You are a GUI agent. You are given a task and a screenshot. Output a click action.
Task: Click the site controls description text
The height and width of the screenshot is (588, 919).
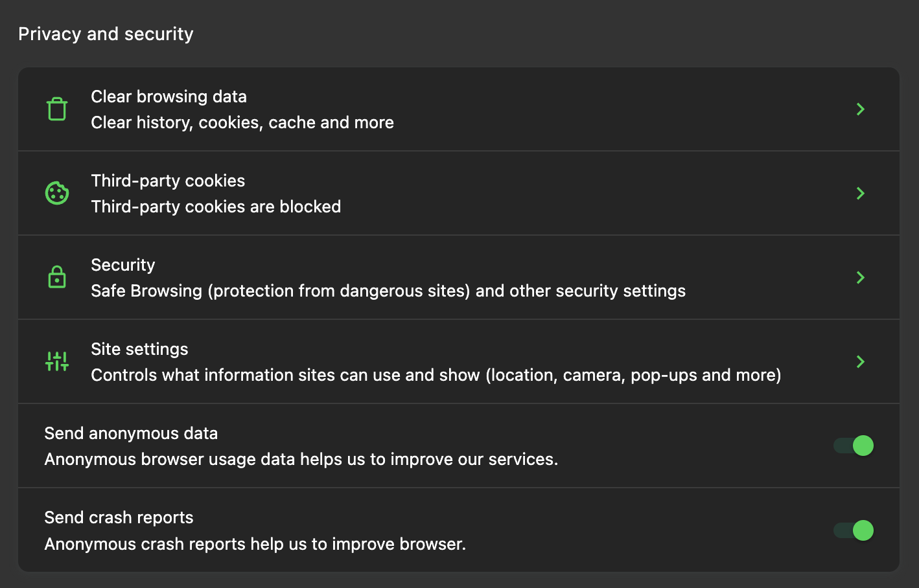coord(436,375)
